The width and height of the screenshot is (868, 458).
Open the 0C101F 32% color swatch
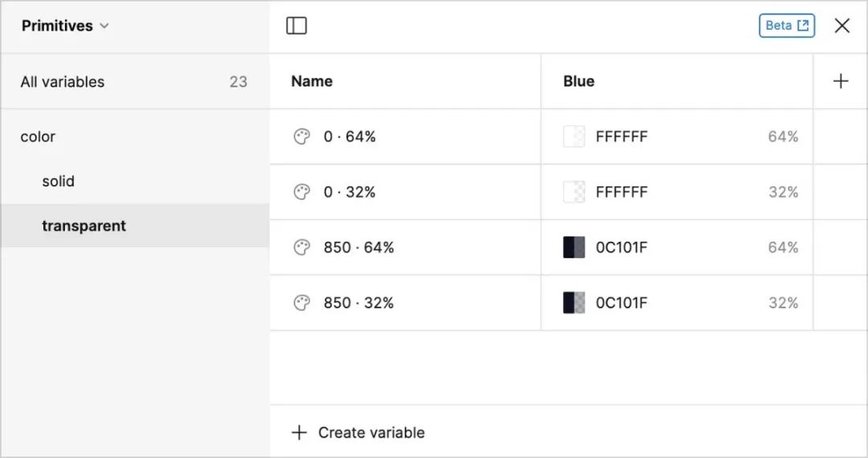coord(574,303)
